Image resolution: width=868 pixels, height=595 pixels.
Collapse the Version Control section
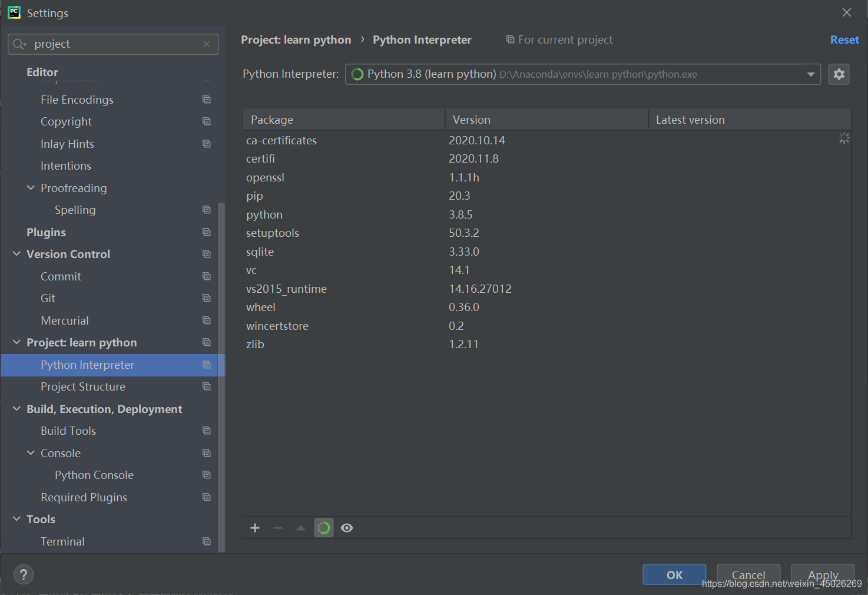(x=17, y=254)
